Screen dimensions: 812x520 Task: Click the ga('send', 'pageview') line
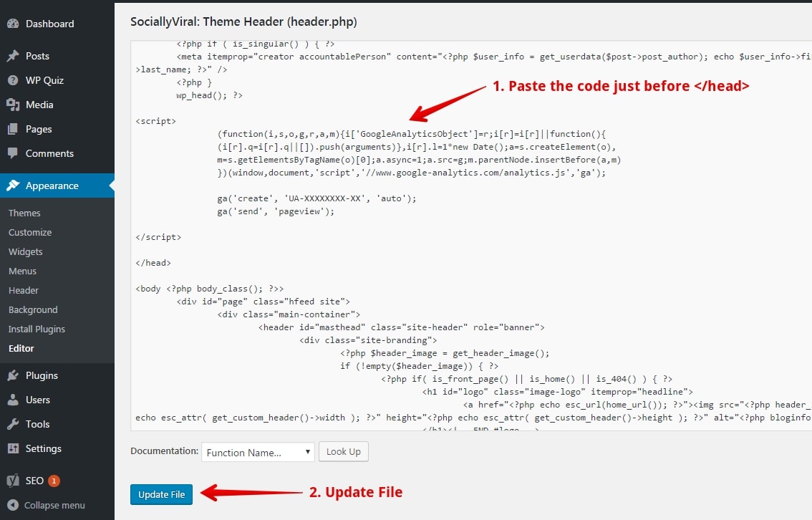[x=276, y=211]
